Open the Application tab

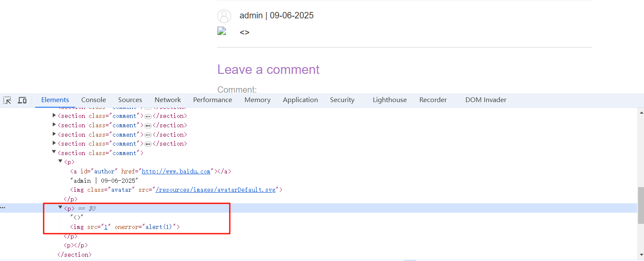pyautogui.click(x=300, y=100)
